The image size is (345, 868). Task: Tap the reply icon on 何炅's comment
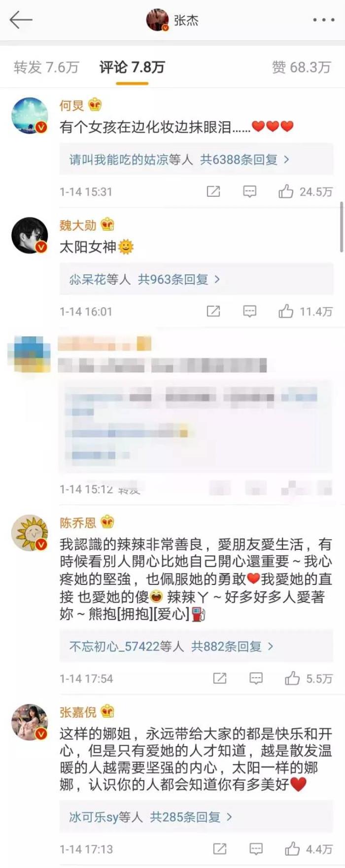tap(250, 191)
